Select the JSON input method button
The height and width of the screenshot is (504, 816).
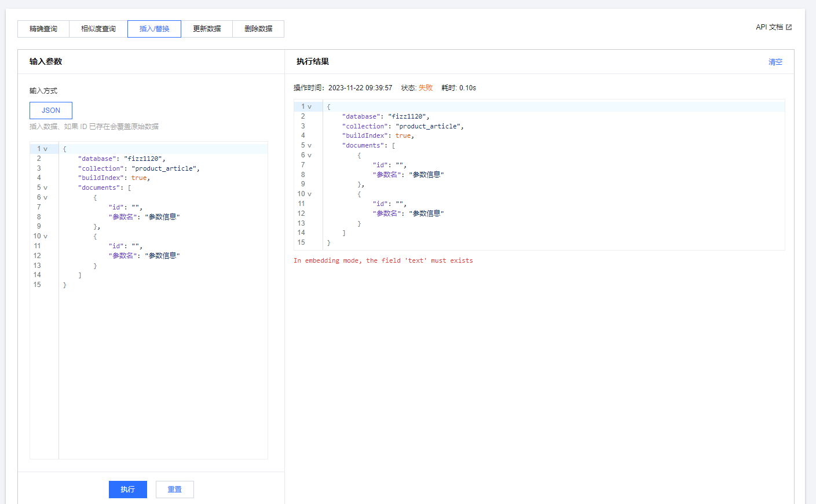pyautogui.click(x=51, y=111)
